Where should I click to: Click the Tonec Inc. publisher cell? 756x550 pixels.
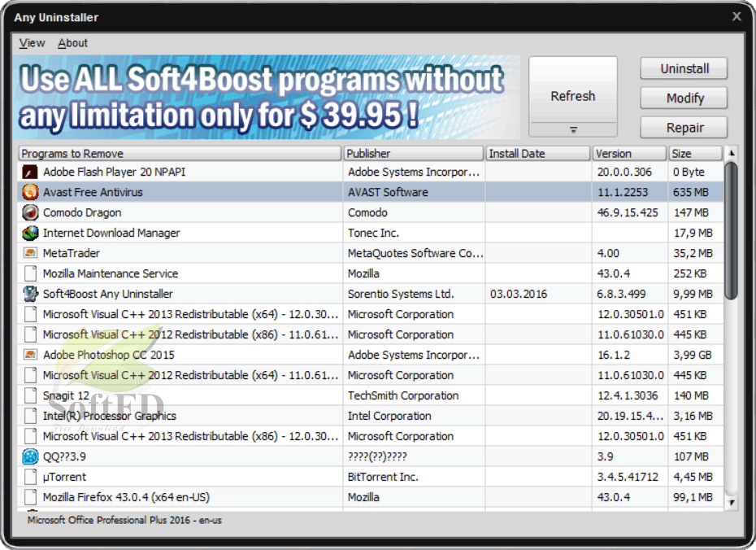point(414,233)
